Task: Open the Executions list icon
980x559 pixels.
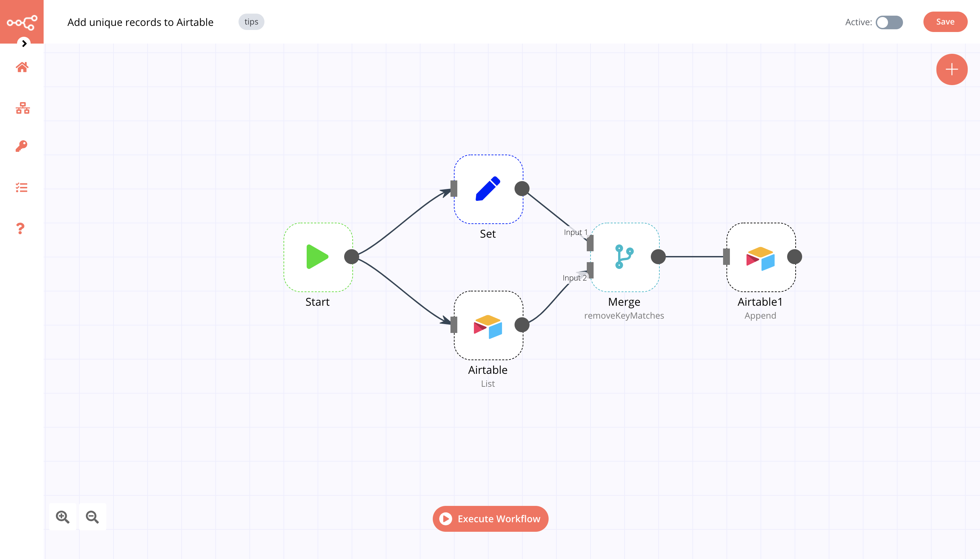Action: click(x=21, y=187)
